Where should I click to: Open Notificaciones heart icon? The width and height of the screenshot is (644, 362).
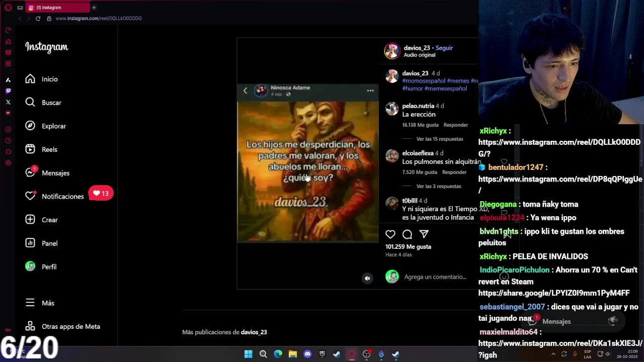pos(30,196)
